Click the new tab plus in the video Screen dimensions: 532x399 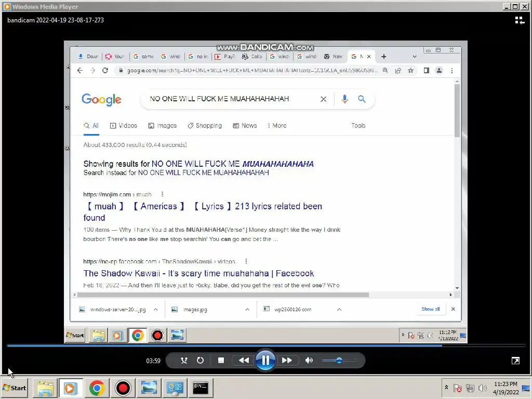point(384,57)
